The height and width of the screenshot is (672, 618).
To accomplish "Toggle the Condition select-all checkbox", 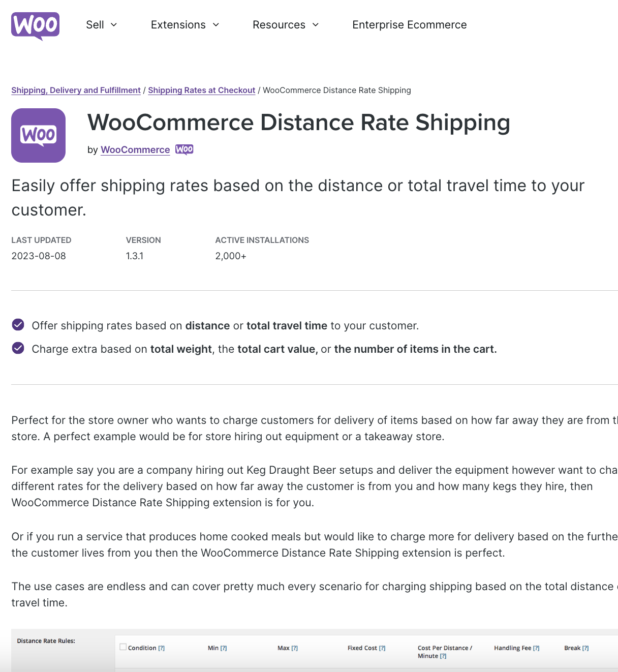I will [123, 646].
